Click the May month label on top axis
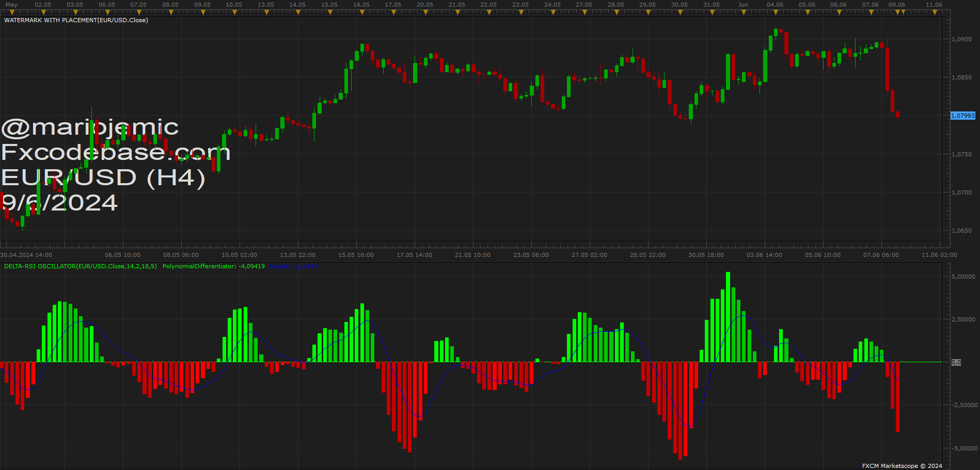 click(11, 5)
